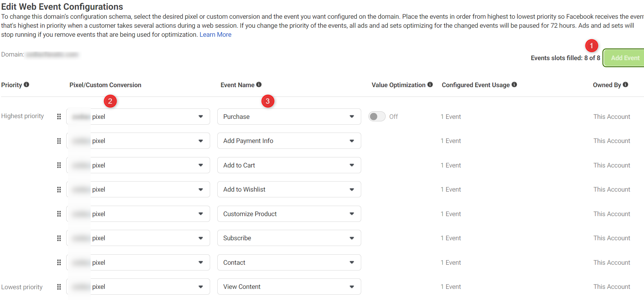Click drag handle for View Content row
The height and width of the screenshot is (304, 644).
(x=59, y=287)
